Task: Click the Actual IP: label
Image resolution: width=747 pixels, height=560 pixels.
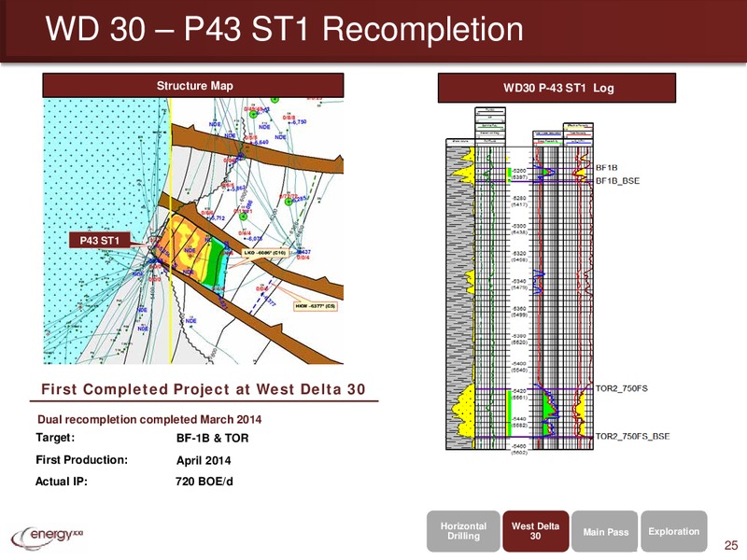Action: tap(62, 482)
